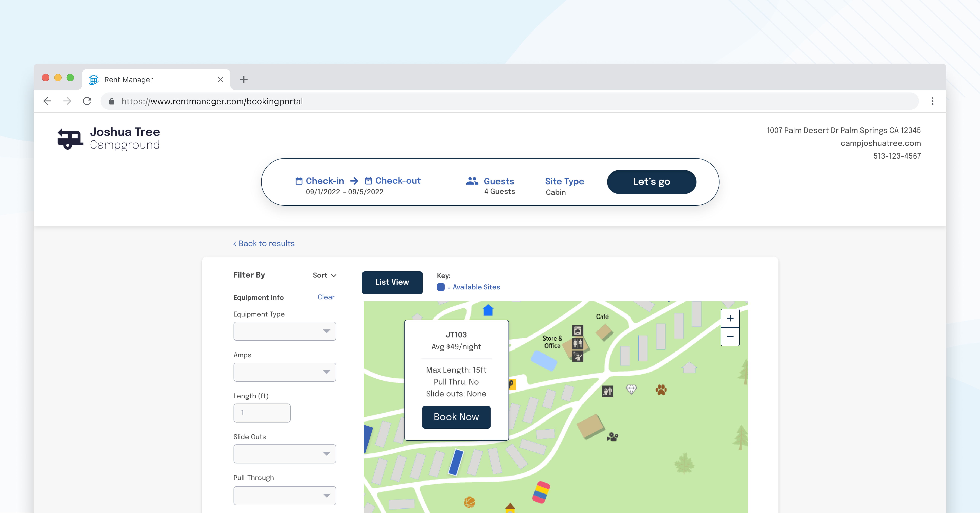Click the blue house icon on the map
The image size is (980, 513).
488,310
